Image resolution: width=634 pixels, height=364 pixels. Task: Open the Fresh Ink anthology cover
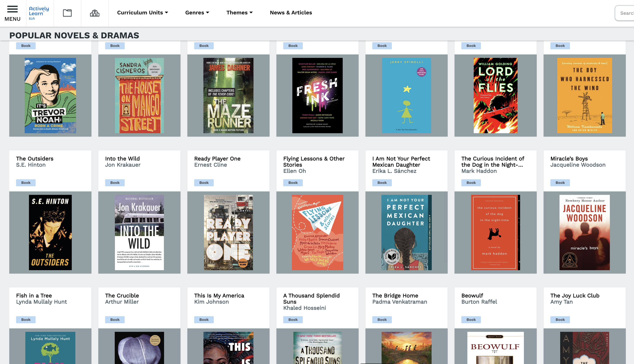click(x=317, y=96)
